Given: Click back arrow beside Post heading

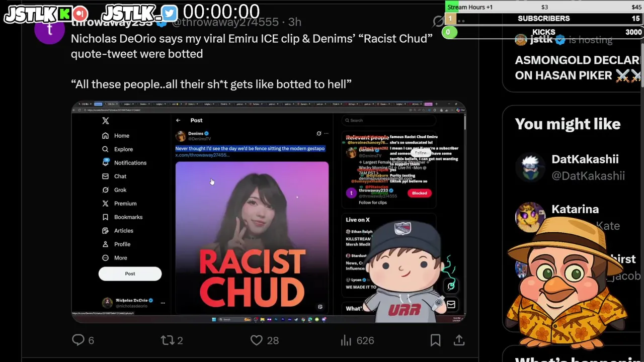Looking at the screenshot, I should 178,120.
